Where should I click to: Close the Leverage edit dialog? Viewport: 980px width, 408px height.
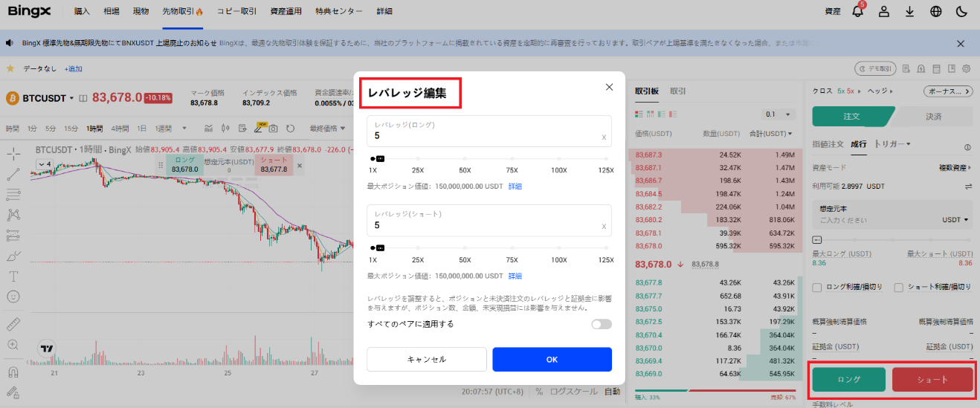pyautogui.click(x=609, y=87)
